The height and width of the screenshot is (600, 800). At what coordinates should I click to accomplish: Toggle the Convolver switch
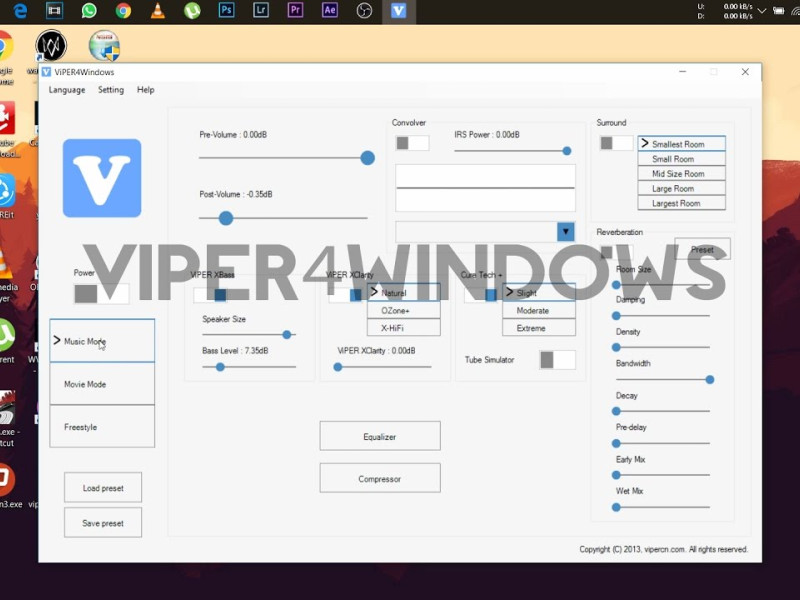click(x=412, y=143)
